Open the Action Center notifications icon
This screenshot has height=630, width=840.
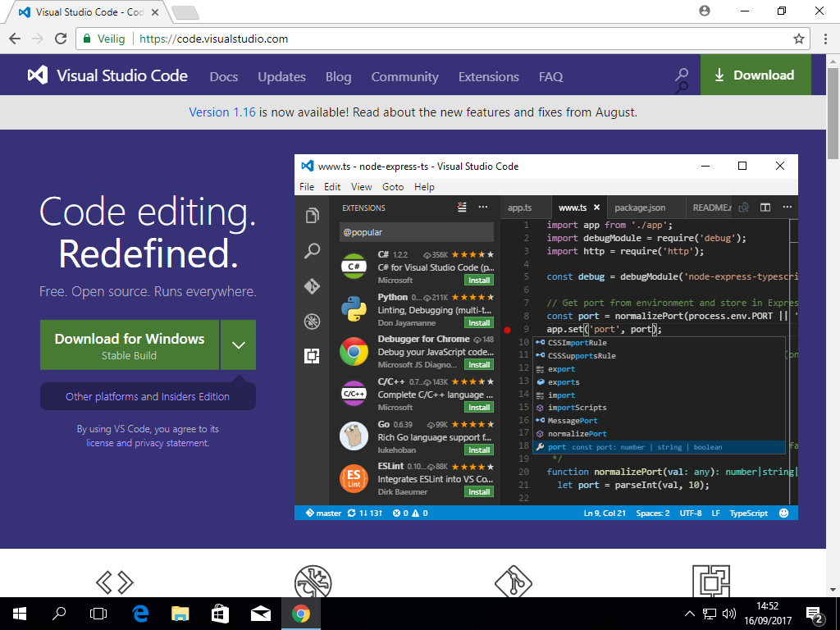[815, 614]
